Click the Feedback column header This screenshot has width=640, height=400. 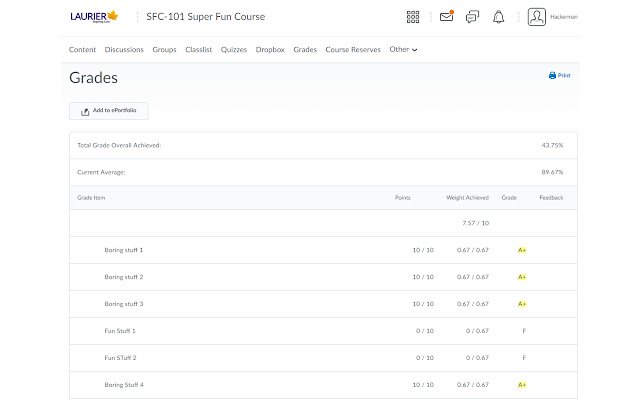tap(551, 198)
